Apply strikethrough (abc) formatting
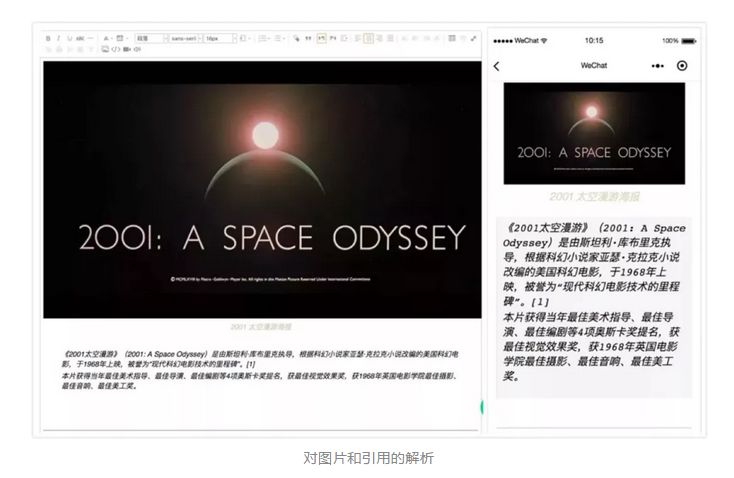The height and width of the screenshot is (478, 734). coord(80,38)
